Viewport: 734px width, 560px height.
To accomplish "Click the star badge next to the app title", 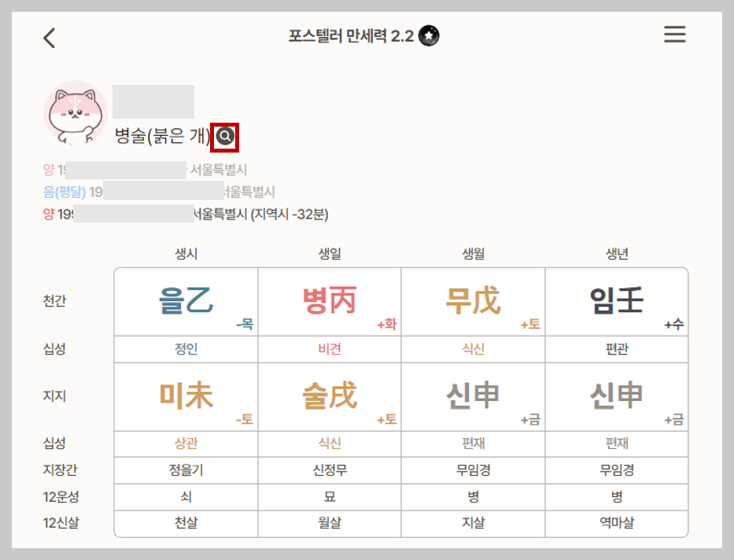I will [x=428, y=35].
